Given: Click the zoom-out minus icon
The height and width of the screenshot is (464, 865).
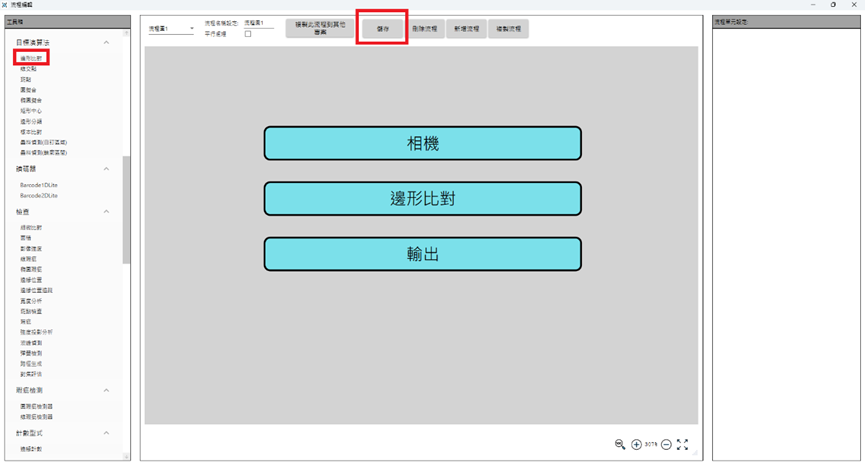Looking at the screenshot, I should pos(666,445).
